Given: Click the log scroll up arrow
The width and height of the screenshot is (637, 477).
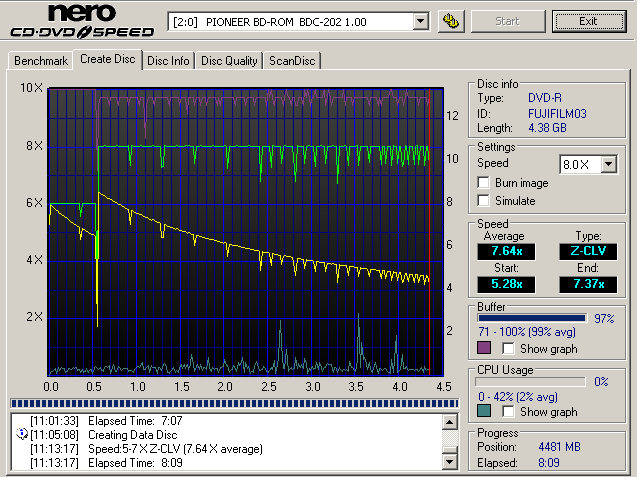Looking at the screenshot, I should [451, 421].
